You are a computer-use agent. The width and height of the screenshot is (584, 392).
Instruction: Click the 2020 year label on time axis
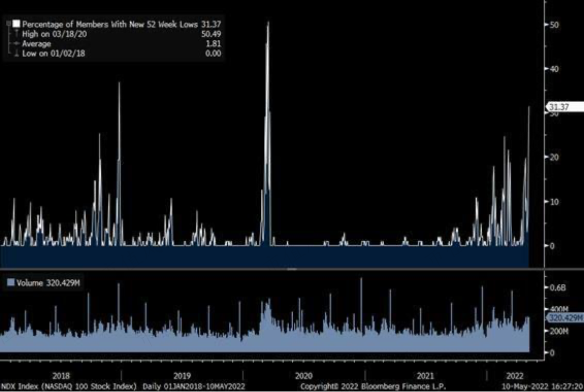304,376
